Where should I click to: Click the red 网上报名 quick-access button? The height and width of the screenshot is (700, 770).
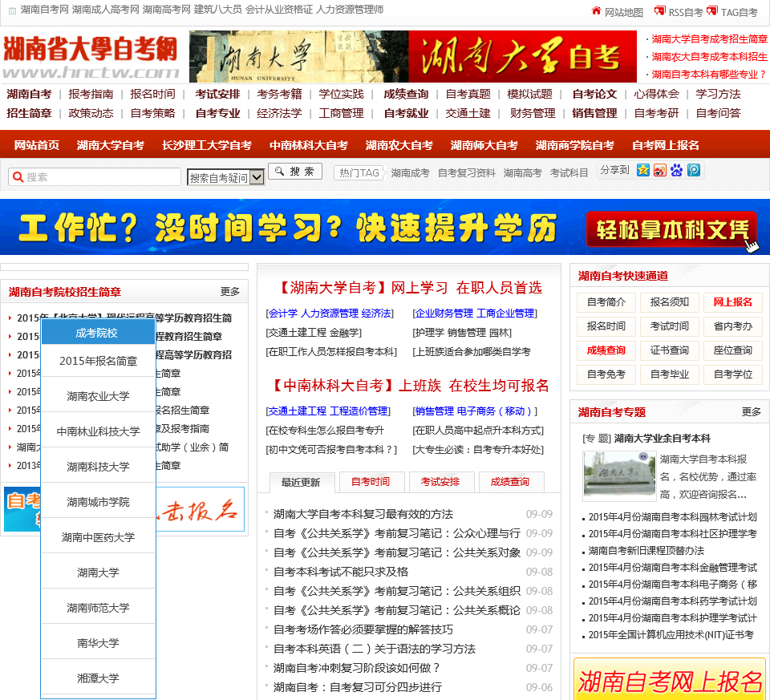[x=732, y=302]
